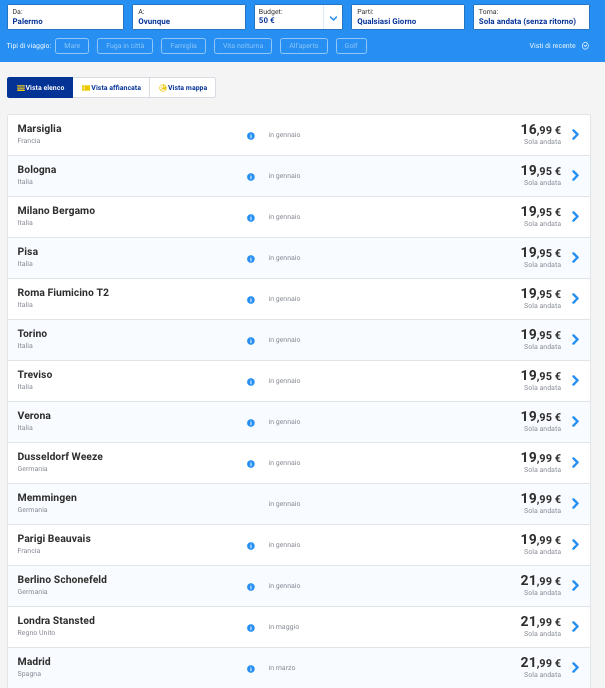Expand the Visti di recente list
The width and height of the screenshot is (605, 688).
click(x=559, y=46)
